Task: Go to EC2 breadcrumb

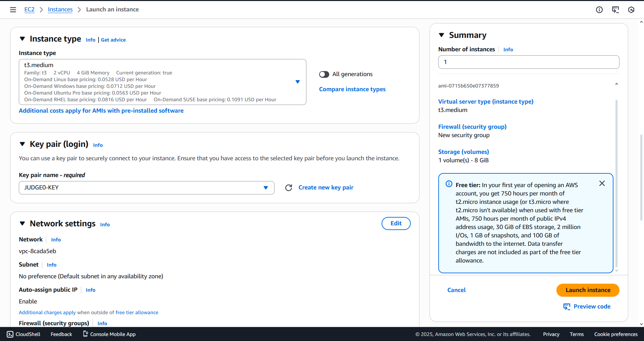Action: click(30, 10)
